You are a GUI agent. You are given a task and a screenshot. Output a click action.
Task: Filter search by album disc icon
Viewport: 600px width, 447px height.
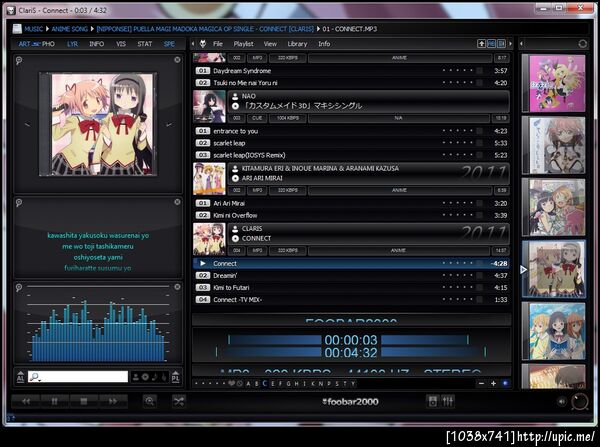point(145,377)
